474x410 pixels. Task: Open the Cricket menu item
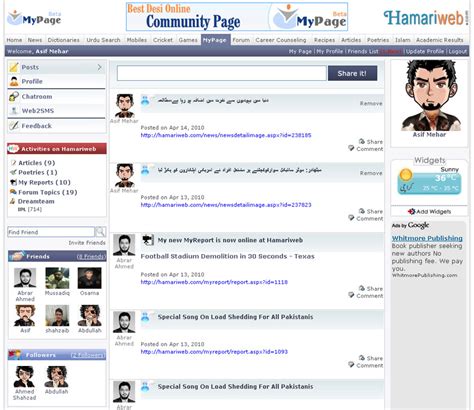163,40
